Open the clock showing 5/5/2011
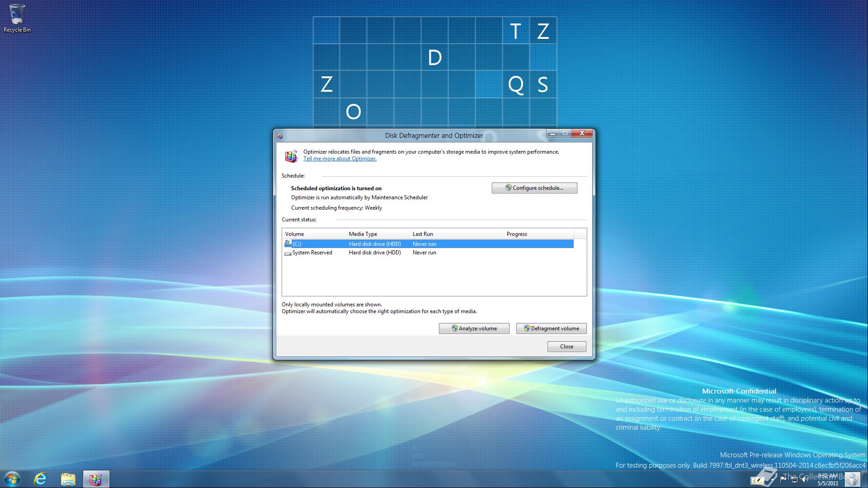The width and height of the screenshot is (868, 488). click(x=827, y=479)
